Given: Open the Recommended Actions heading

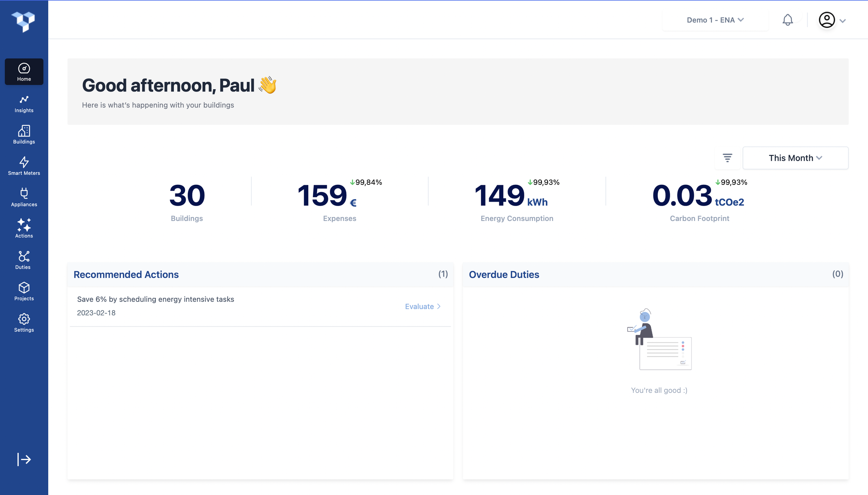Looking at the screenshot, I should pyautogui.click(x=126, y=274).
